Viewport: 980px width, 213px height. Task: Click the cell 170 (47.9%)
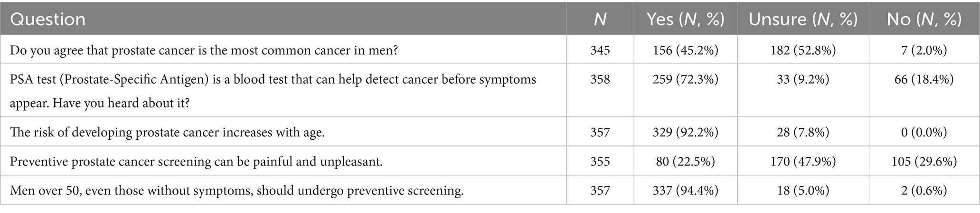point(803,162)
